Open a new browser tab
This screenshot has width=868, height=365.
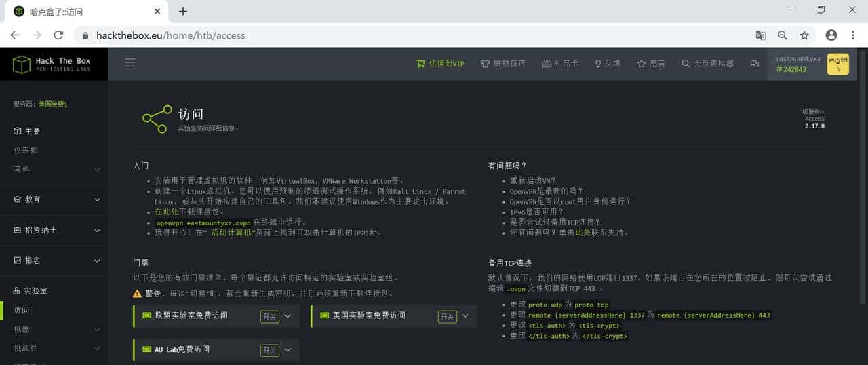click(x=183, y=12)
